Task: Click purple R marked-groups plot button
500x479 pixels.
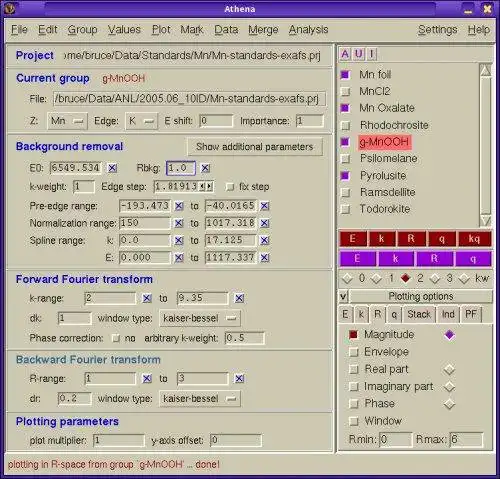Action: [434, 259]
